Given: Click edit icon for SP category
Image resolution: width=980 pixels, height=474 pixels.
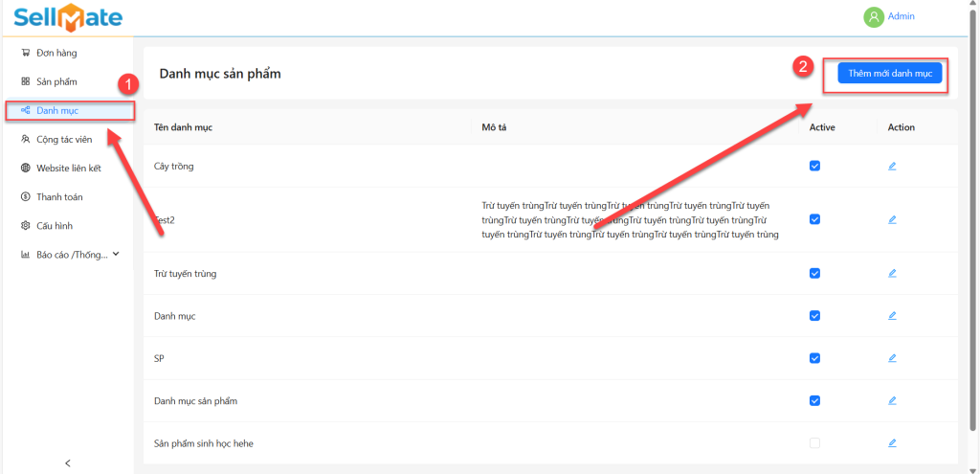Looking at the screenshot, I should pyautogui.click(x=892, y=358).
